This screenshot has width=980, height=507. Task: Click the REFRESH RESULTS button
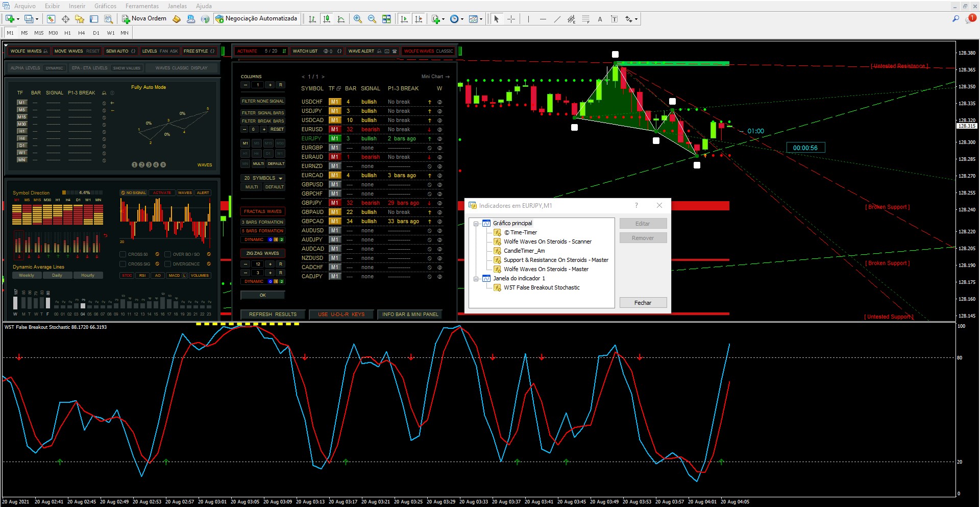[273, 315]
